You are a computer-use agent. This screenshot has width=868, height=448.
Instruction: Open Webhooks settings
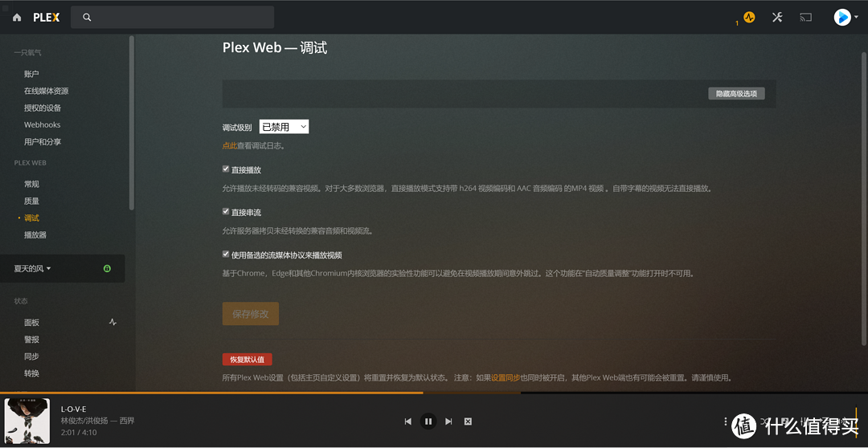point(42,125)
